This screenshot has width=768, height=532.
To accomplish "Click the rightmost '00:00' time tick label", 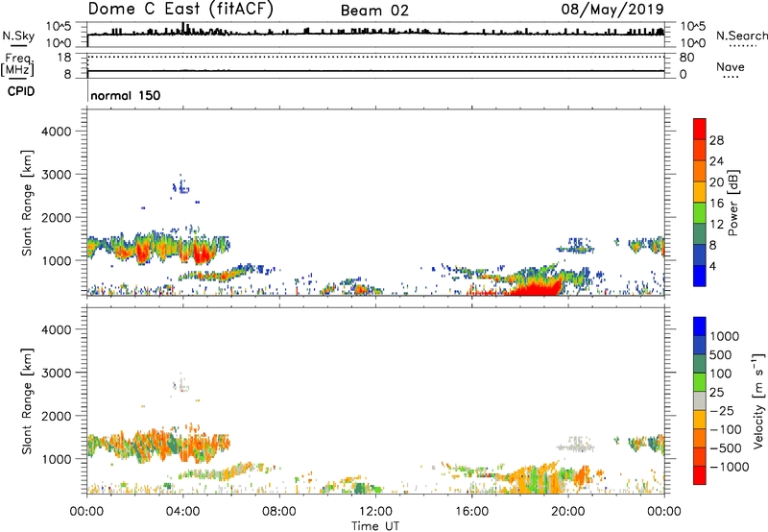I will [663, 512].
